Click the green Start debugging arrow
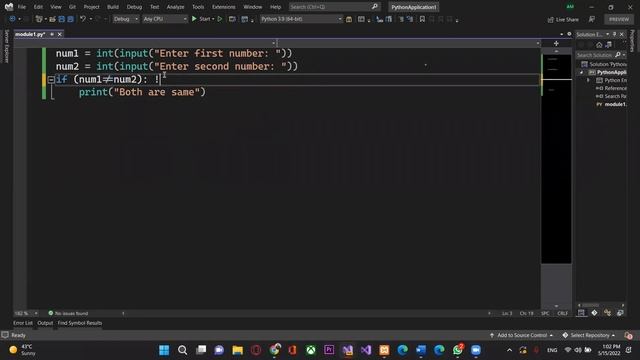The width and height of the screenshot is (640, 360). pos(194,19)
